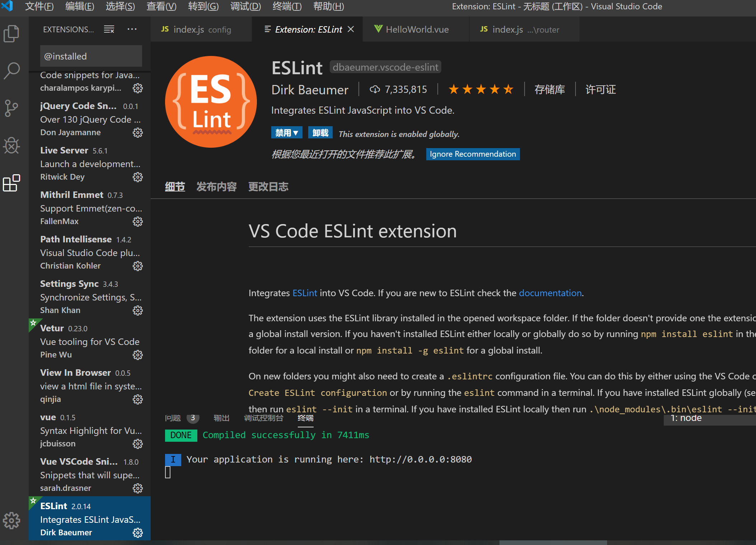The width and height of the screenshot is (756, 545).
Task: Click the gear icon for Vetur
Action: tap(138, 355)
